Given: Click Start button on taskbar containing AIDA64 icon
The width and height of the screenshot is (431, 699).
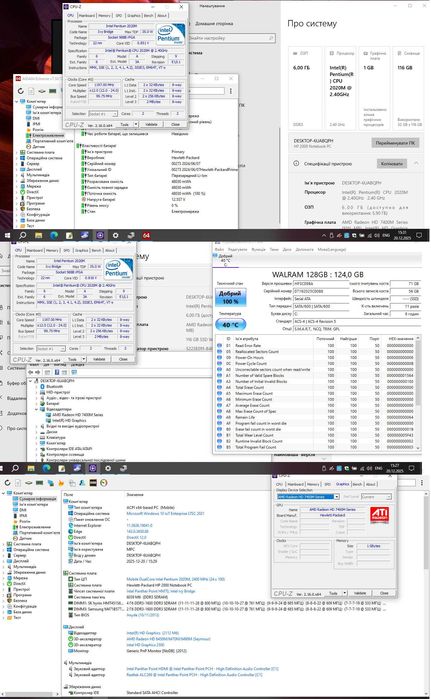Looking at the screenshot, I should 7,235.
